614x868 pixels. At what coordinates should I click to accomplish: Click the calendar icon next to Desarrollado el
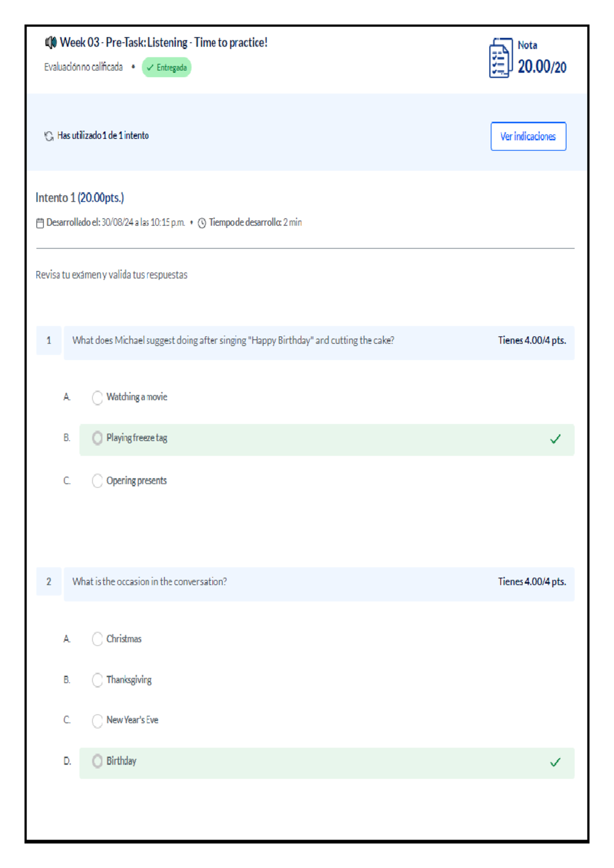pos(39,222)
